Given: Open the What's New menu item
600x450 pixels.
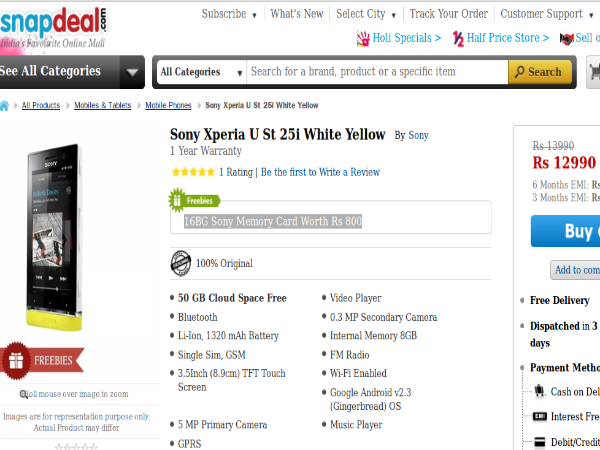Looking at the screenshot, I should point(297,14).
